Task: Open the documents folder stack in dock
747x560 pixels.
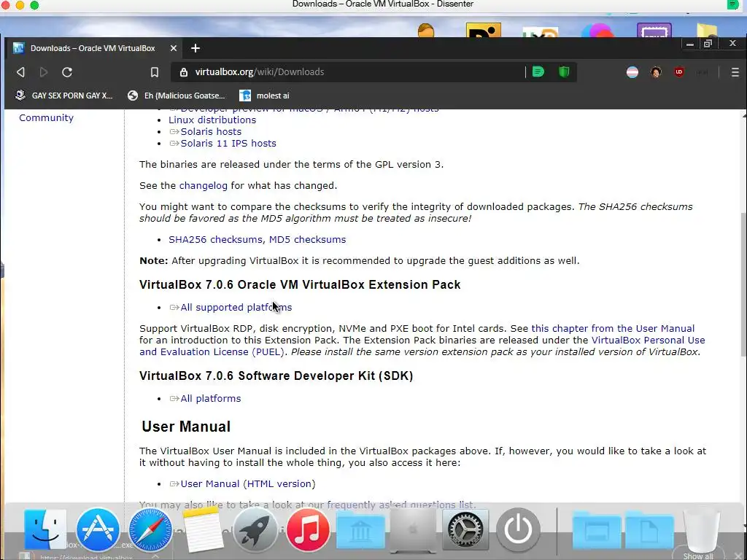Action: point(649,531)
